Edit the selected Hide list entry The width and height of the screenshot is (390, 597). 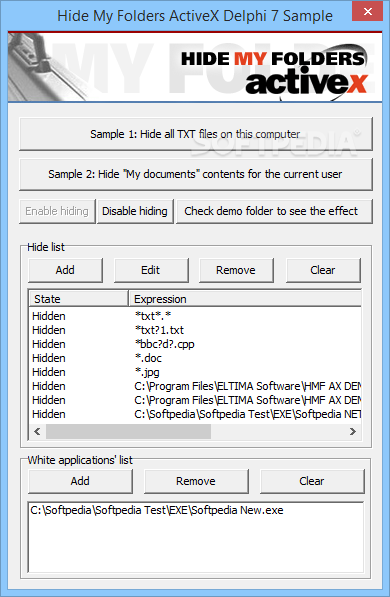point(151,270)
